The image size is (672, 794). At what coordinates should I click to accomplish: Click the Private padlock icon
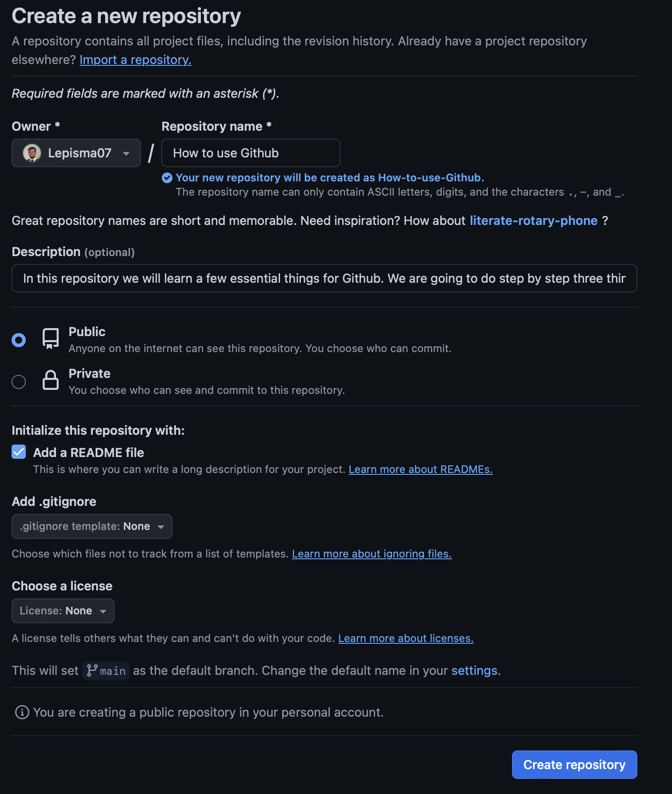(x=51, y=380)
